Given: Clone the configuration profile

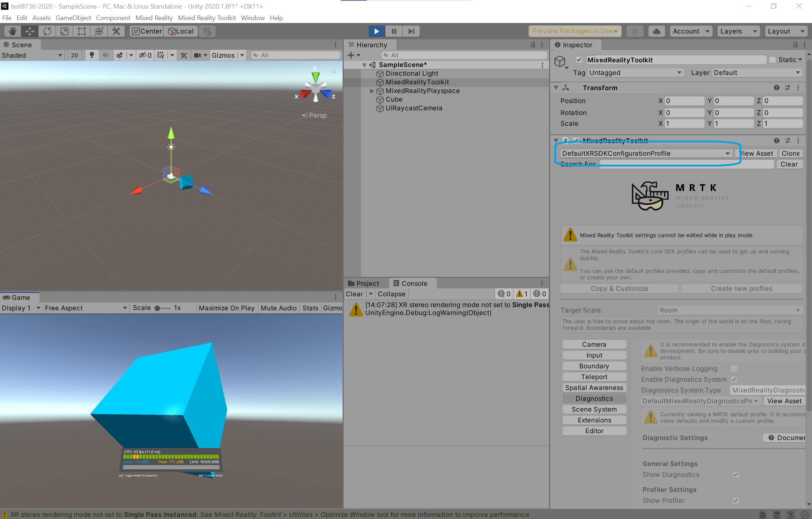Looking at the screenshot, I should point(790,154).
